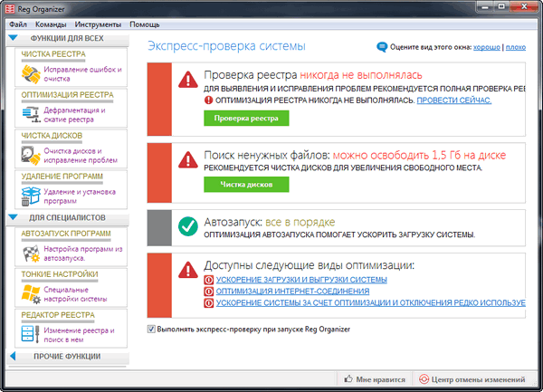Click green checkmark icon beside Автозапуск
543x392 pixels.
(188, 226)
